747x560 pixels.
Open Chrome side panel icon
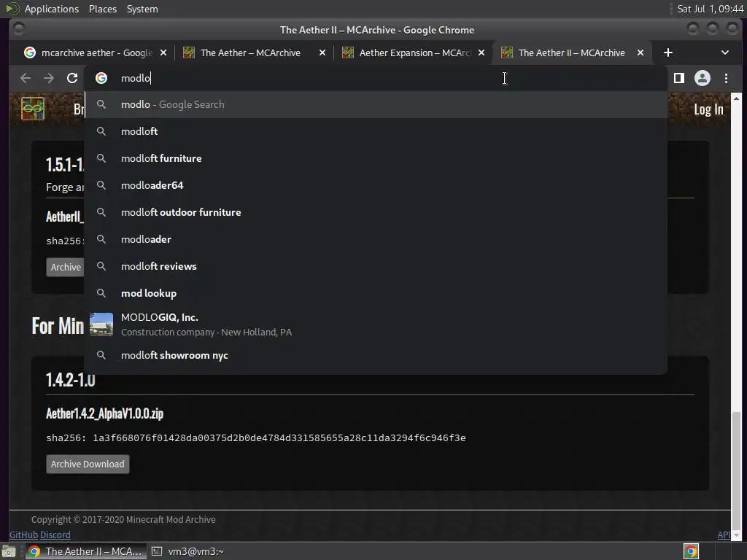click(x=679, y=78)
